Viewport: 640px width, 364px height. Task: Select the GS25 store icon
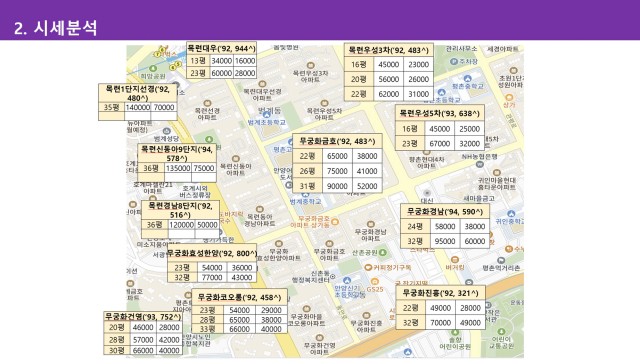point(375,282)
